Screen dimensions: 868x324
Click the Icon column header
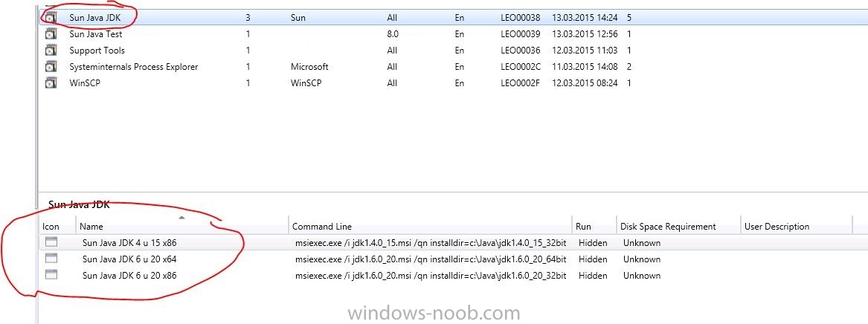57,226
